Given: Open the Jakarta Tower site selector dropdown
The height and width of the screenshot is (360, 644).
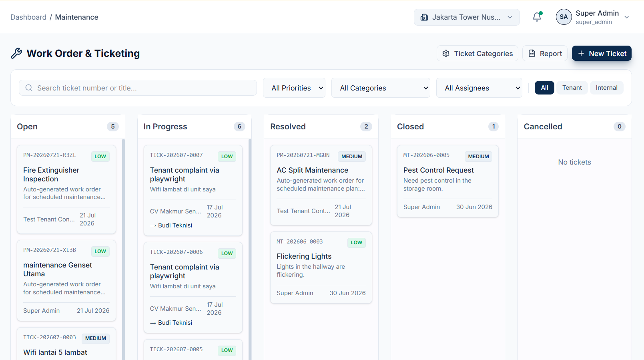Looking at the screenshot, I should click(467, 17).
